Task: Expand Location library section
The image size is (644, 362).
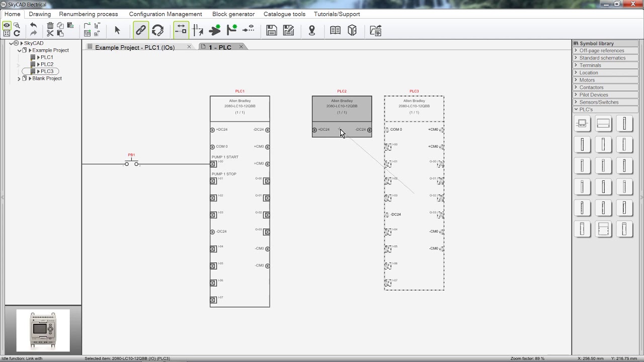Action: [x=606, y=73]
